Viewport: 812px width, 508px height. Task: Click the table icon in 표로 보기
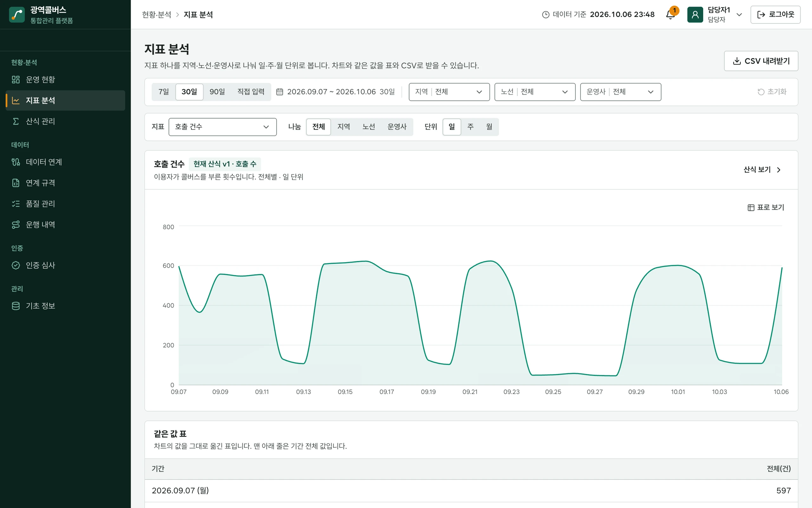[751, 208]
